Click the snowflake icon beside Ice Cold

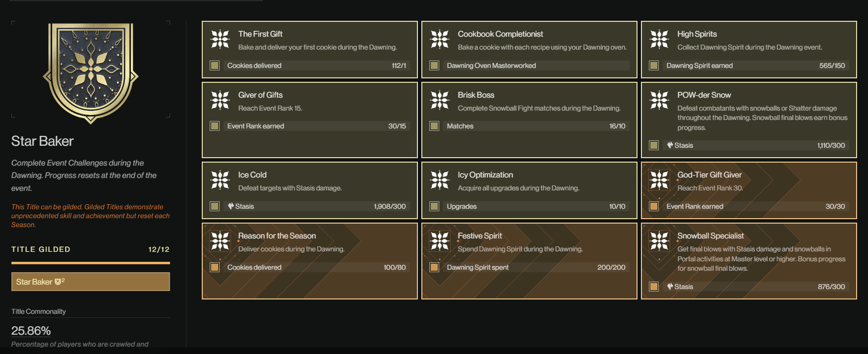click(220, 180)
